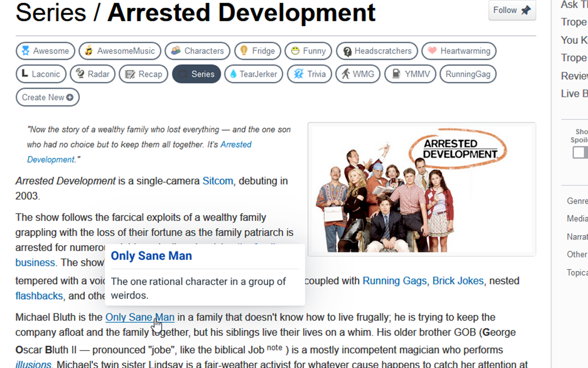Toggle the Show Spoilers switch

pos(580,152)
